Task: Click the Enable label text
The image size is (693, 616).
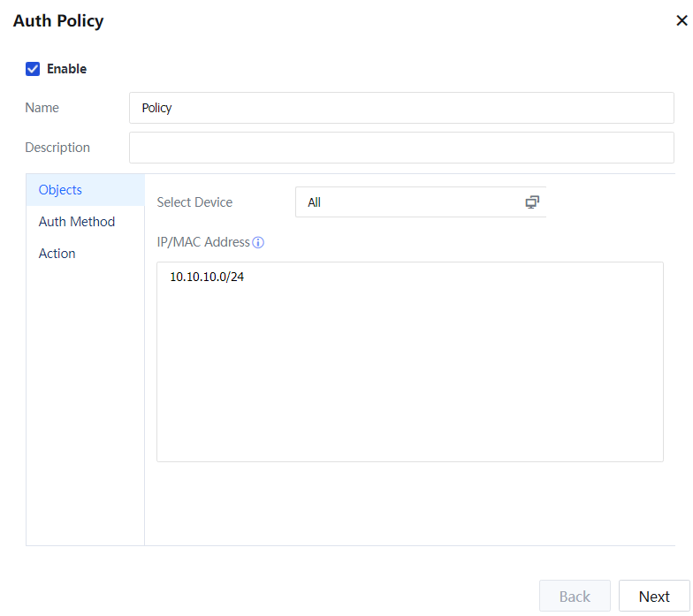Action: click(x=66, y=69)
